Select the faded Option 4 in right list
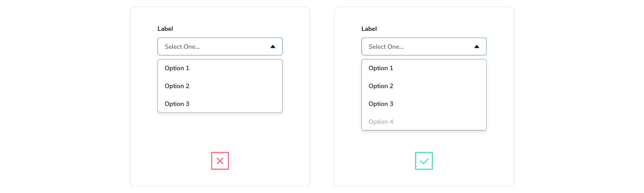Screen dimensions: 644x193 (x=381, y=122)
